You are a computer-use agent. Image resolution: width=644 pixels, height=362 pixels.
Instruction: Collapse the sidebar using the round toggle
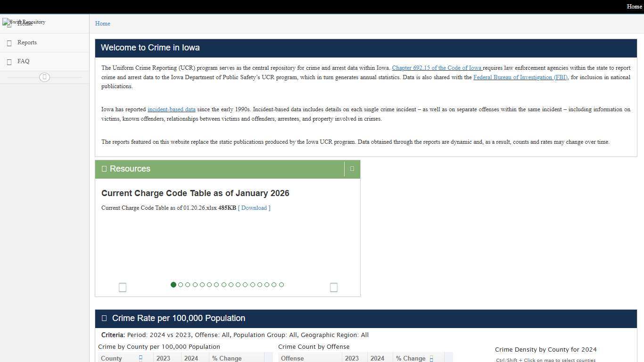coord(44,77)
